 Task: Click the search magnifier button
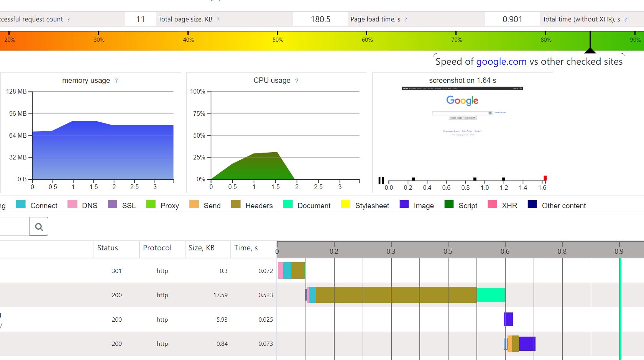click(x=39, y=227)
